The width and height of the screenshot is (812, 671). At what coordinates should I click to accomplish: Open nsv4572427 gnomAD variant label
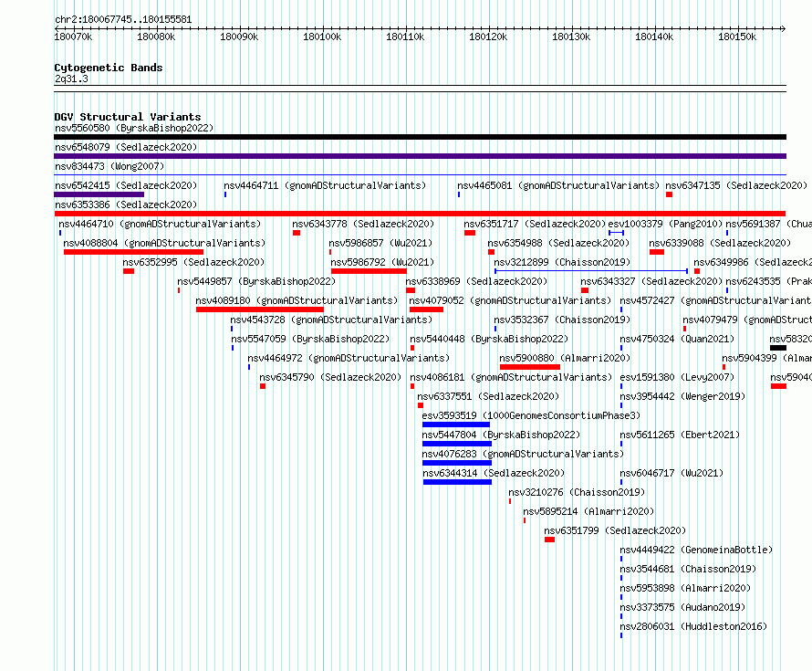point(715,300)
